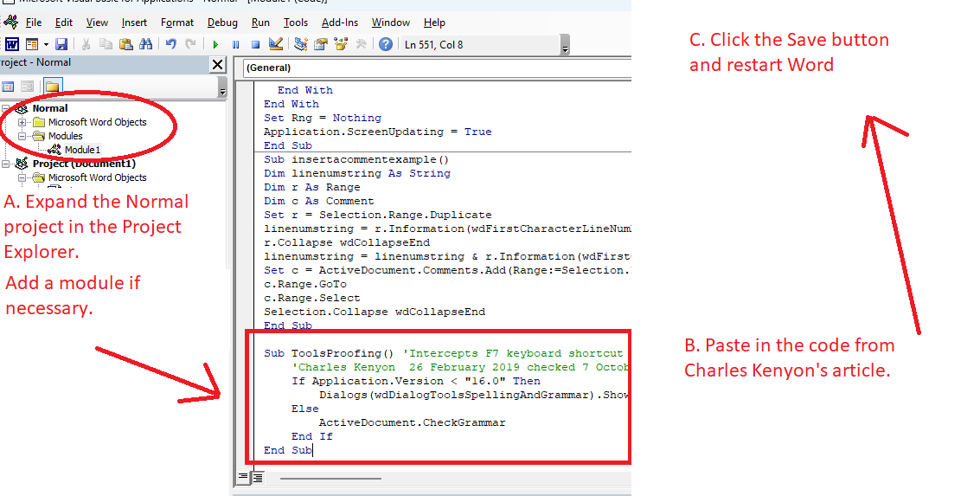Select Normal project in tree
This screenshot has width=980, height=496.
coord(50,108)
